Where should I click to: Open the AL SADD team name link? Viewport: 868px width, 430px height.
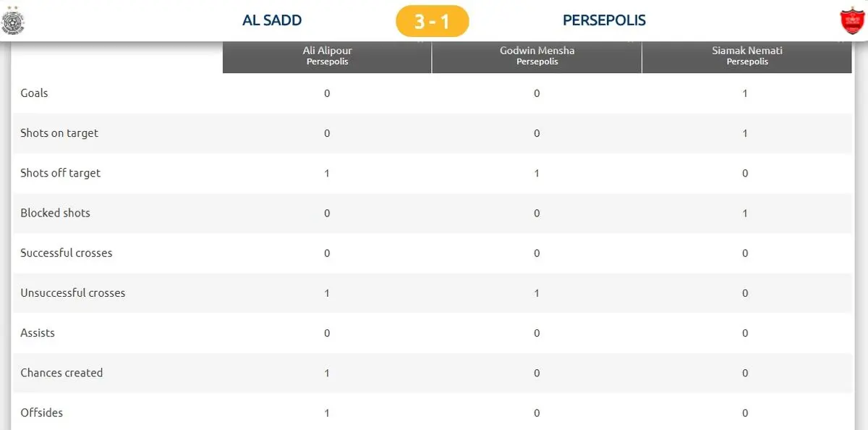coord(272,20)
